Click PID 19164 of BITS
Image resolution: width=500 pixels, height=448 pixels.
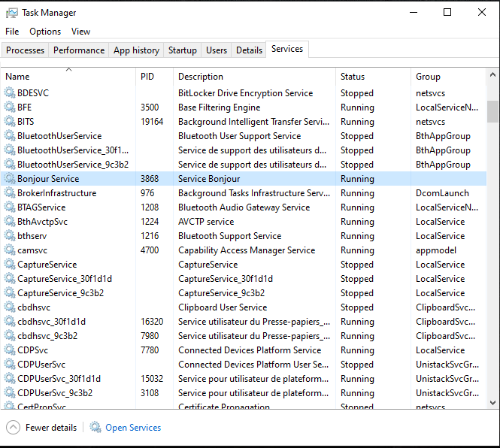(x=152, y=122)
